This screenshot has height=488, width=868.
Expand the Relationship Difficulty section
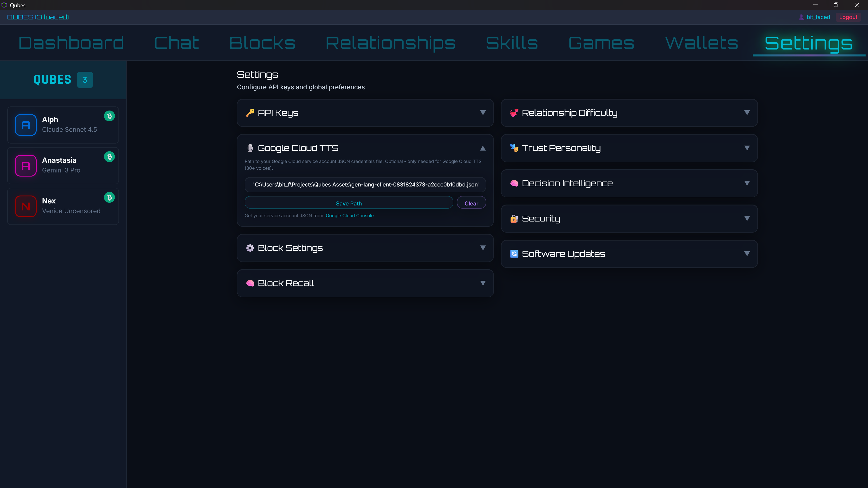click(747, 113)
